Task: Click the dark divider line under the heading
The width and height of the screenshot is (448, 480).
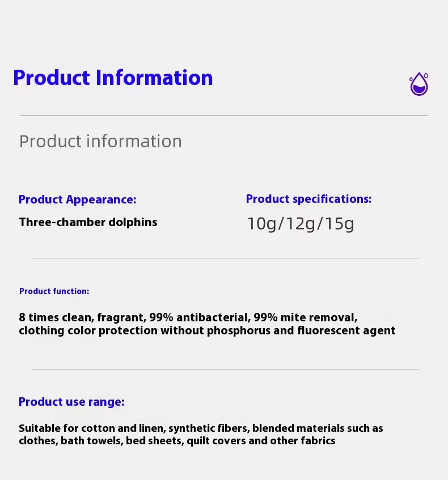Action: [x=224, y=116]
